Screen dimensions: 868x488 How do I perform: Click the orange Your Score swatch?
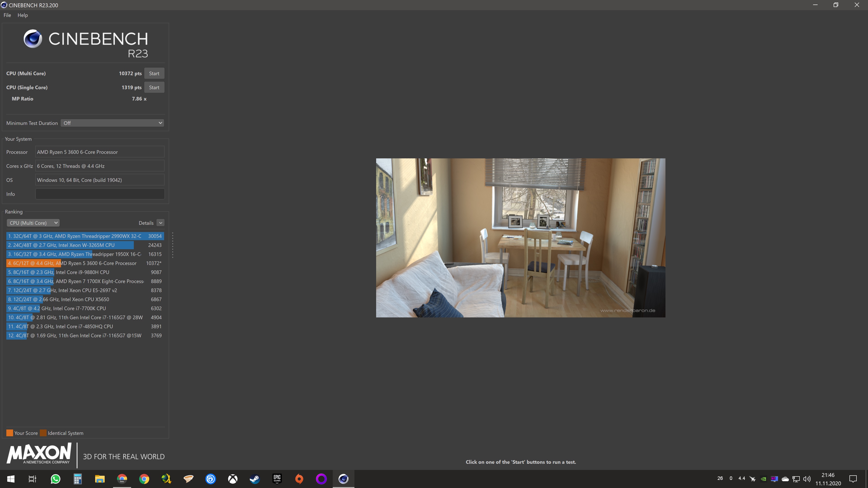tap(9, 433)
